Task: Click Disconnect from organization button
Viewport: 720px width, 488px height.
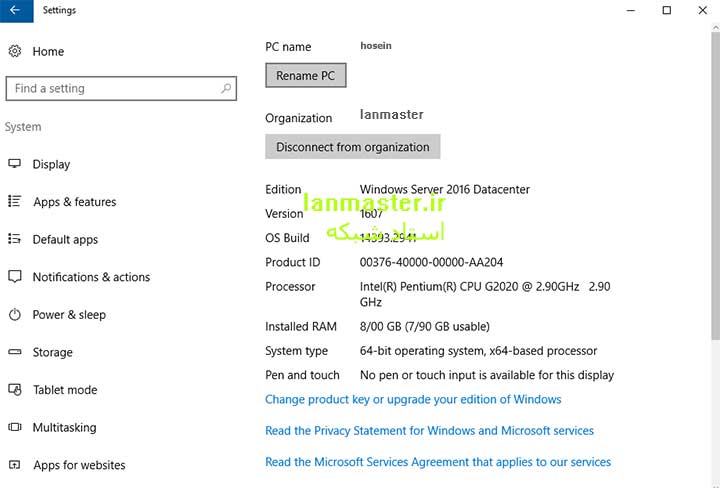Action: [353, 147]
